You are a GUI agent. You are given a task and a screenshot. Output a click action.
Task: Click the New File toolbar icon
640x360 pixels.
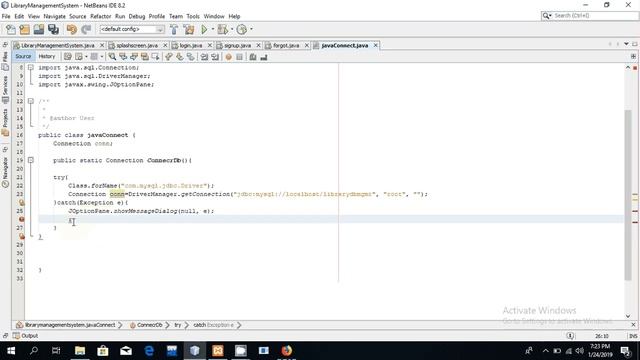[11, 29]
